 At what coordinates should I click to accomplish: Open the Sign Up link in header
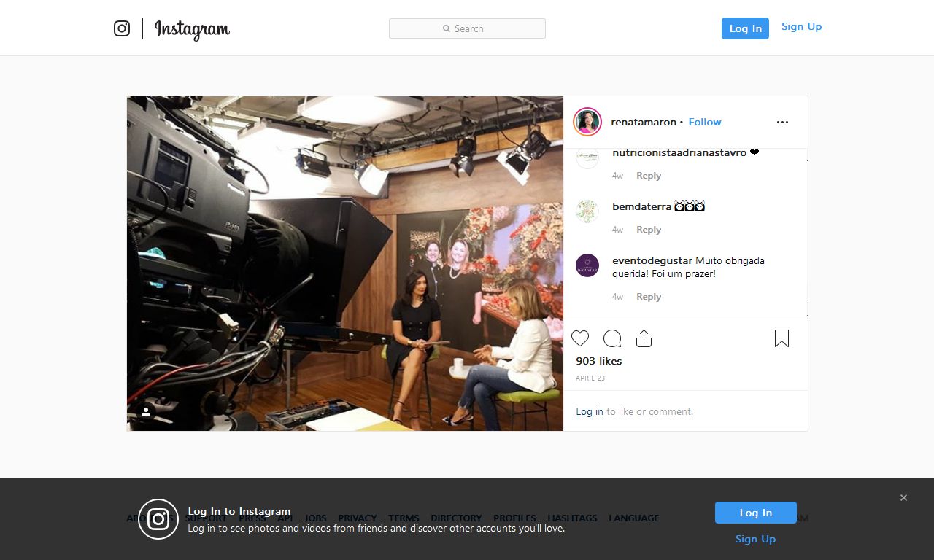click(801, 27)
